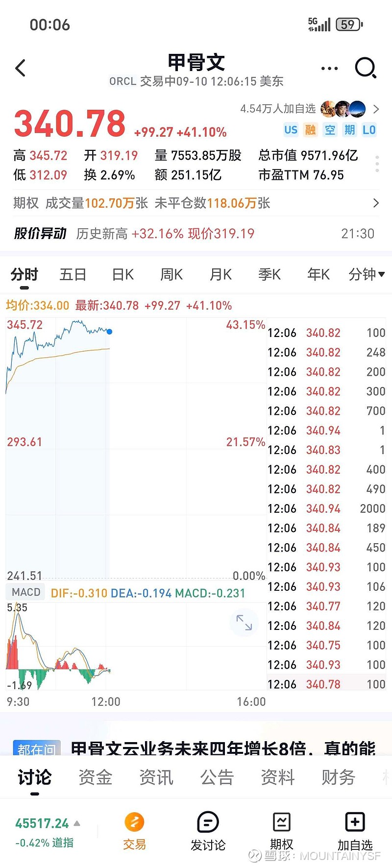Switch to the 资金 capital tab
This screenshot has height=868, width=392.
click(95, 777)
